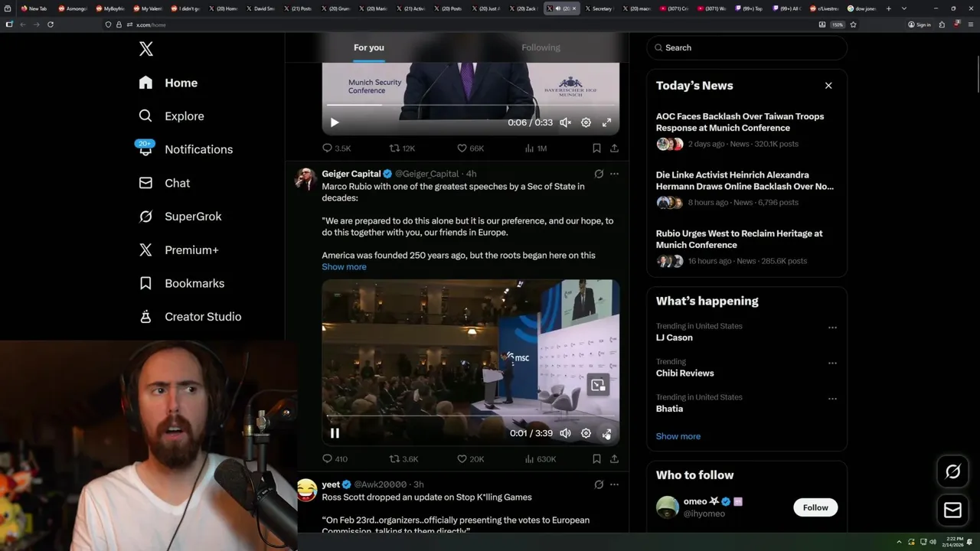Enter fullscreen on the top video
This screenshot has width=980, height=551.
[606, 122]
